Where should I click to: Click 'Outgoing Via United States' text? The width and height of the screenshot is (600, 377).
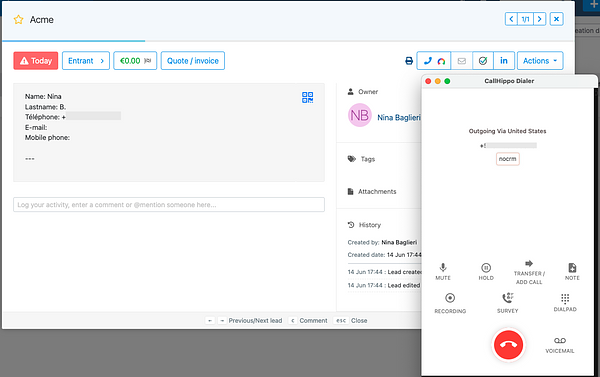pyautogui.click(x=507, y=131)
